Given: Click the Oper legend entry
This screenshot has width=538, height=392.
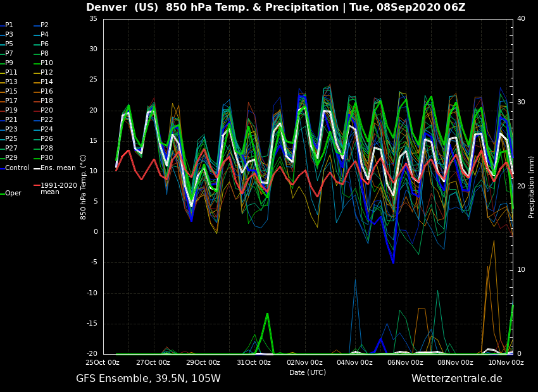Looking at the screenshot, I should [13, 193].
